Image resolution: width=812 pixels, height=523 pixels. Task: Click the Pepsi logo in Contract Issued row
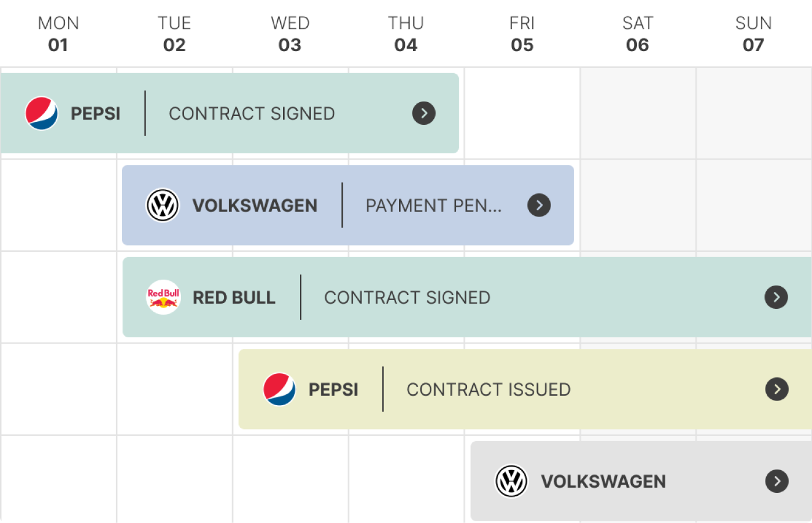[280, 389]
